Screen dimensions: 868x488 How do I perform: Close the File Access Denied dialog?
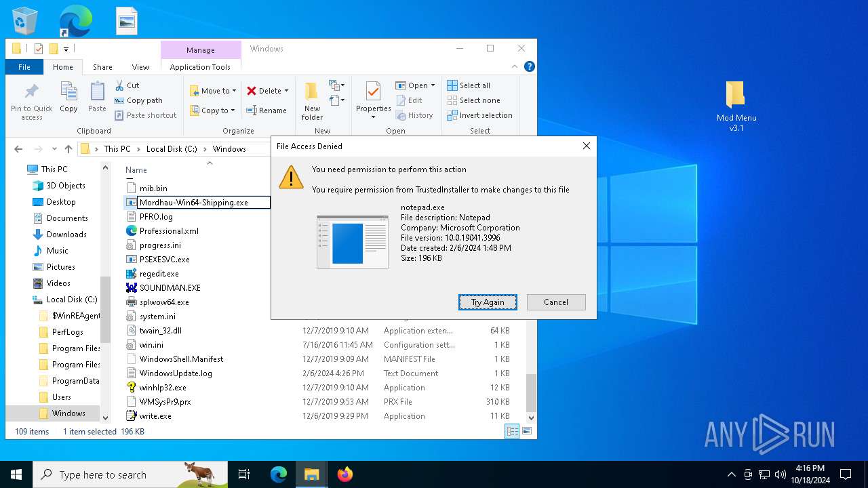[x=587, y=146]
